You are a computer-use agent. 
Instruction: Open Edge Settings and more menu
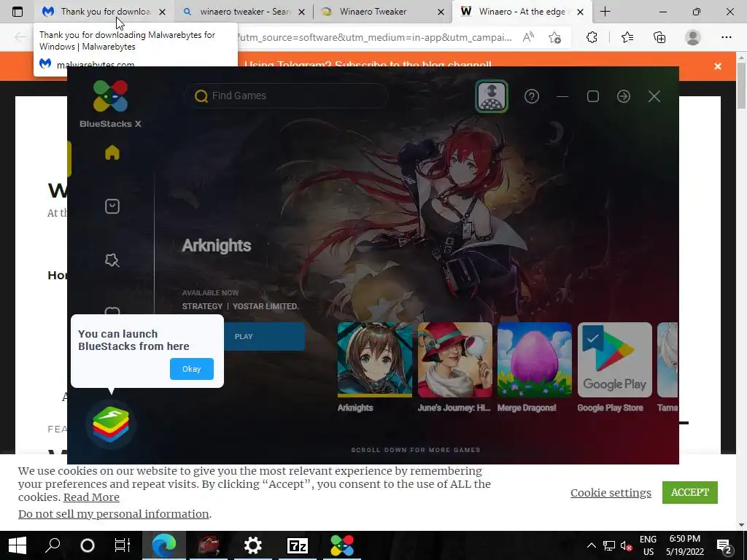click(726, 37)
